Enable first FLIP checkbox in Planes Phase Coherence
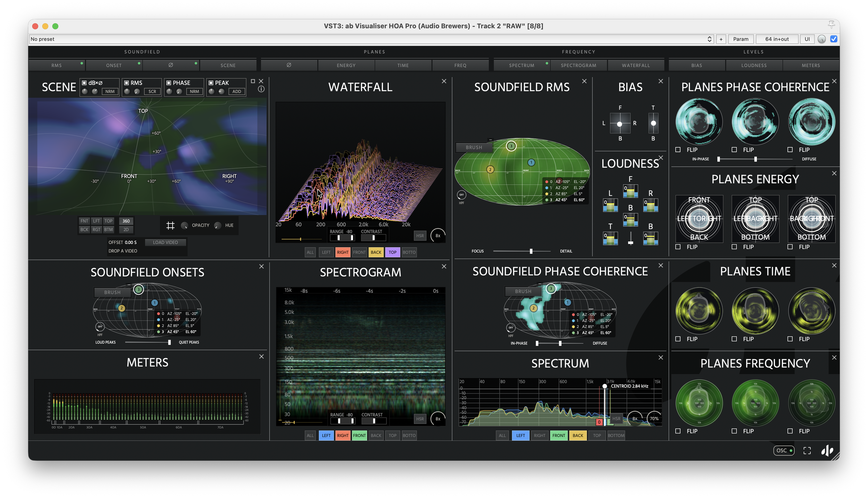 [678, 149]
